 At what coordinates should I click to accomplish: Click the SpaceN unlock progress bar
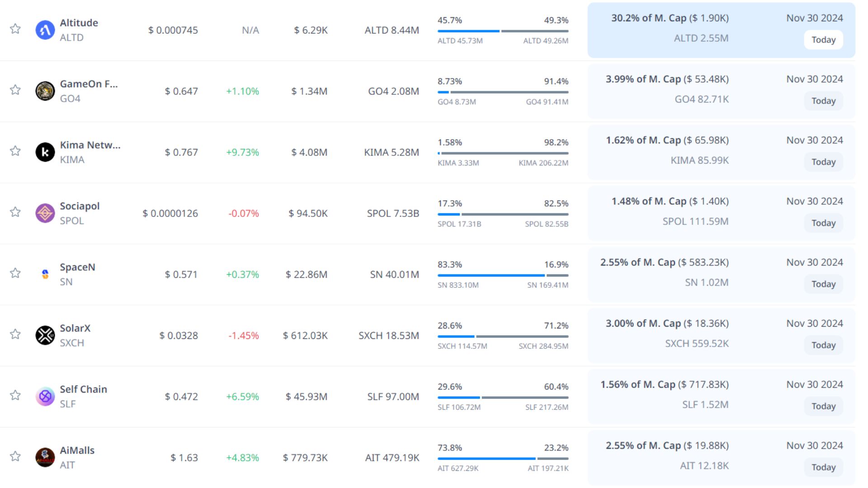[x=503, y=275]
